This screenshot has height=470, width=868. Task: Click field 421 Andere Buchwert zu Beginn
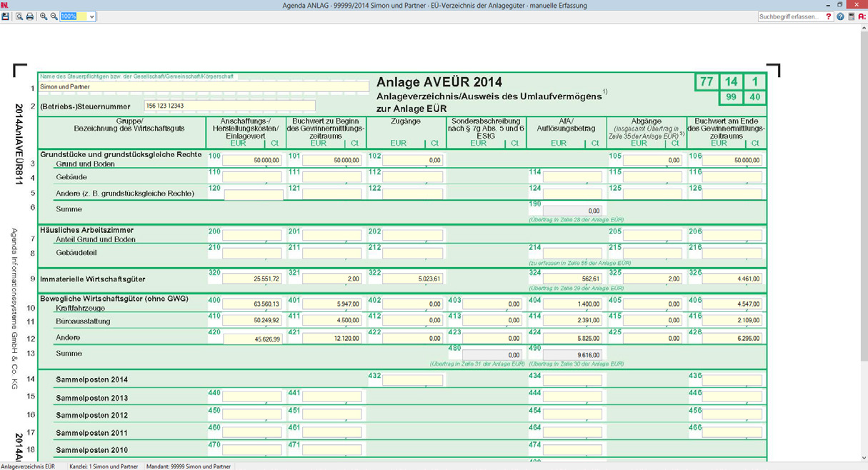click(331, 339)
